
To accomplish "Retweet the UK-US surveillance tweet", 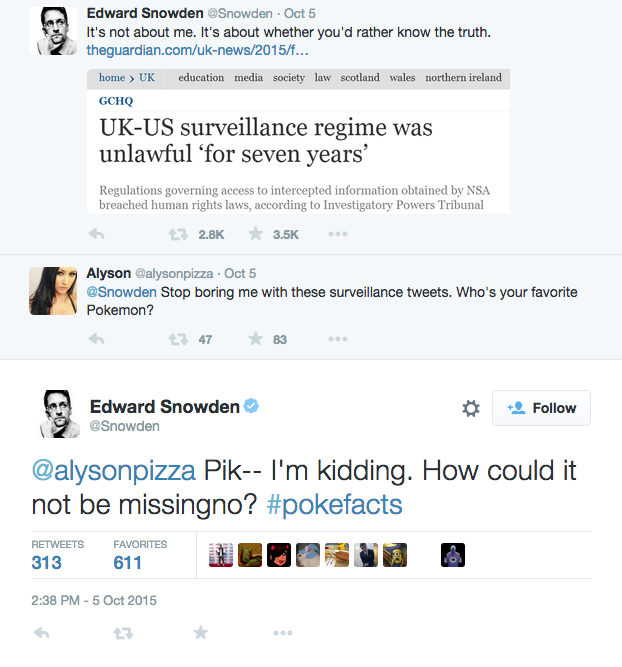I will (178, 234).
